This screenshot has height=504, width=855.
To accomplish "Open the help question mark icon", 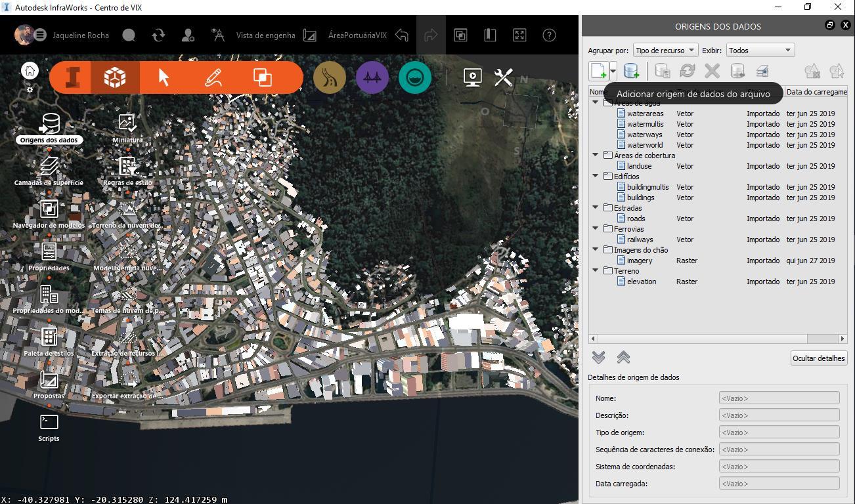I will [549, 35].
